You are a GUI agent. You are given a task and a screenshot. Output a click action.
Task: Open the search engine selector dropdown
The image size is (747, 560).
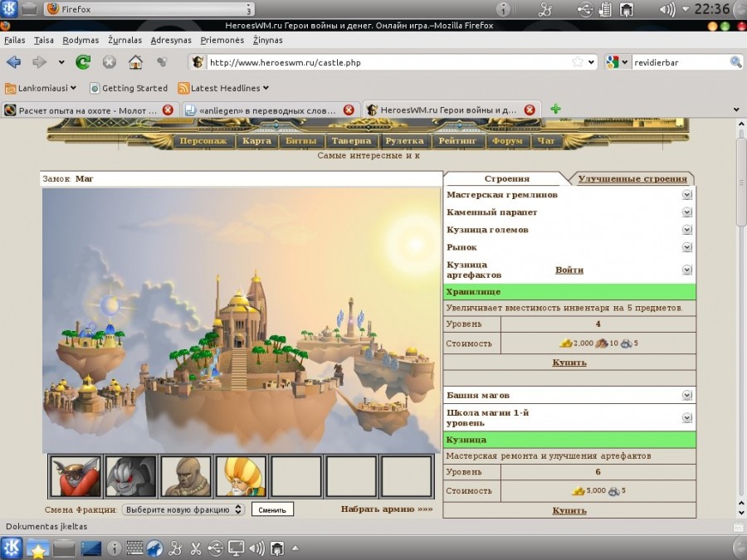(x=625, y=62)
